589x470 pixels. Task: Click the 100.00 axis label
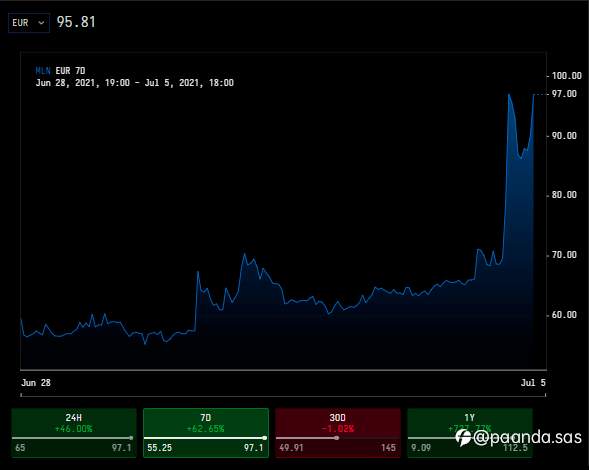[x=566, y=76]
